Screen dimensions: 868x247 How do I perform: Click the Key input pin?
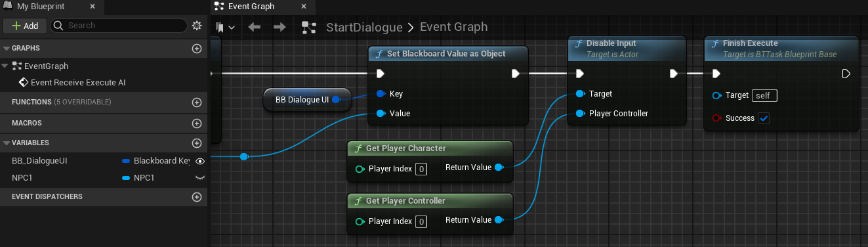click(x=381, y=94)
